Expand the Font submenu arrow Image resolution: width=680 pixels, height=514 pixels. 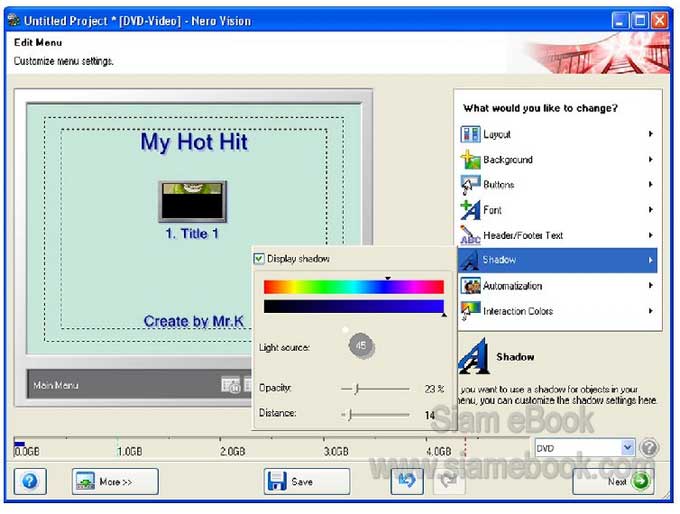click(x=651, y=210)
